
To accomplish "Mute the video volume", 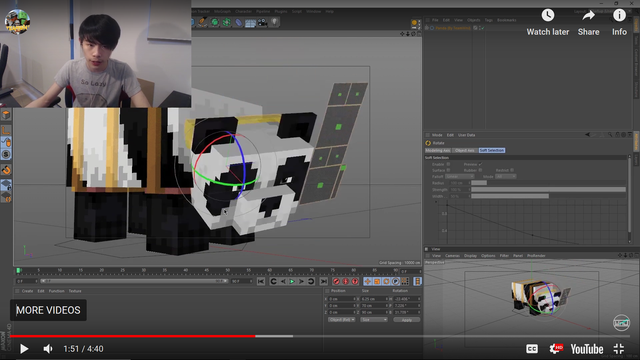I will click(48, 349).
